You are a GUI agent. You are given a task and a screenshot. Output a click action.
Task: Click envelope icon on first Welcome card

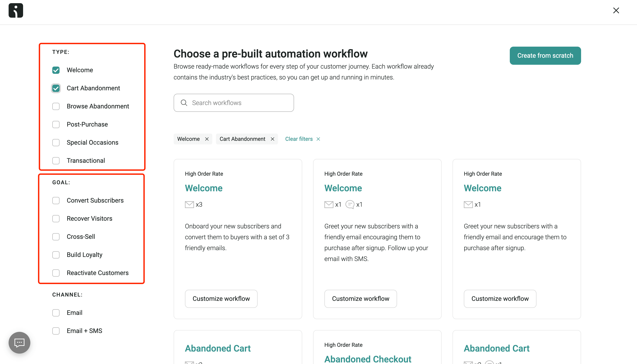189,204
